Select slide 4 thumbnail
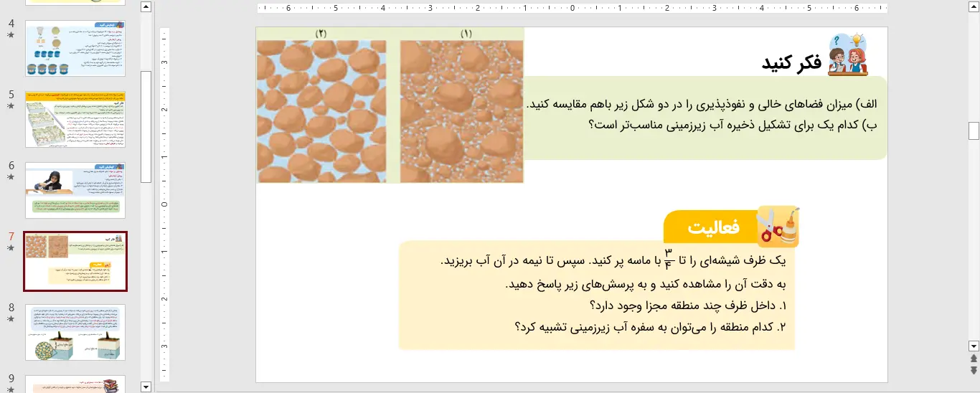 [x=75, y=48]
